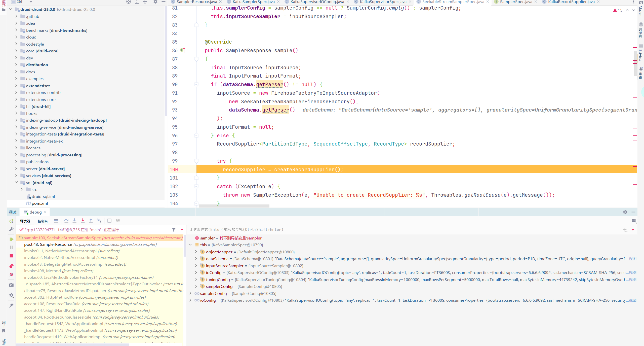
Task: Click Step Over in debug toolbar
Action: (x=66, y=221)
